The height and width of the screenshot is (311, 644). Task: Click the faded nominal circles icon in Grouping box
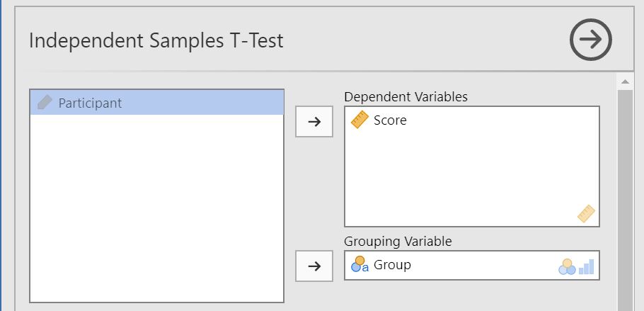tap(567, 266)
